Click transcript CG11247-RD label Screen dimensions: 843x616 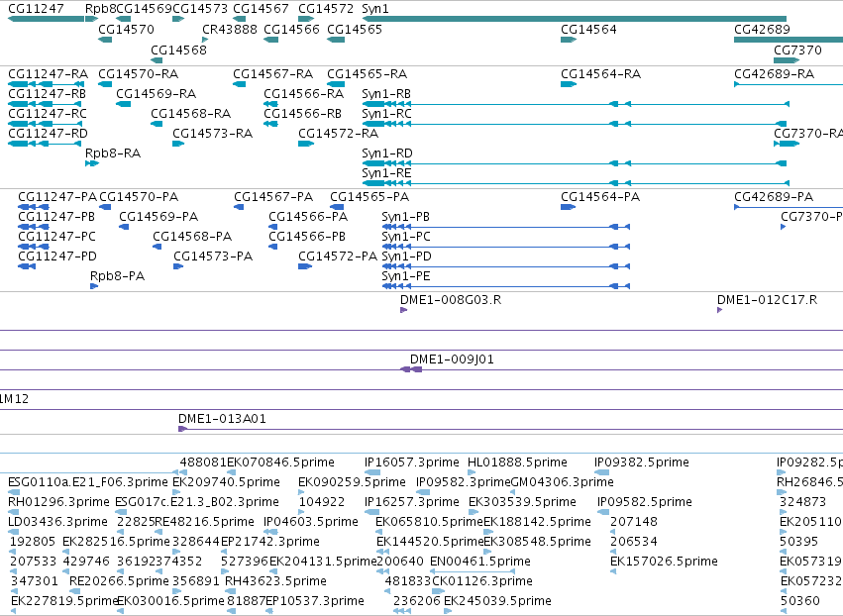pos(48,134)
